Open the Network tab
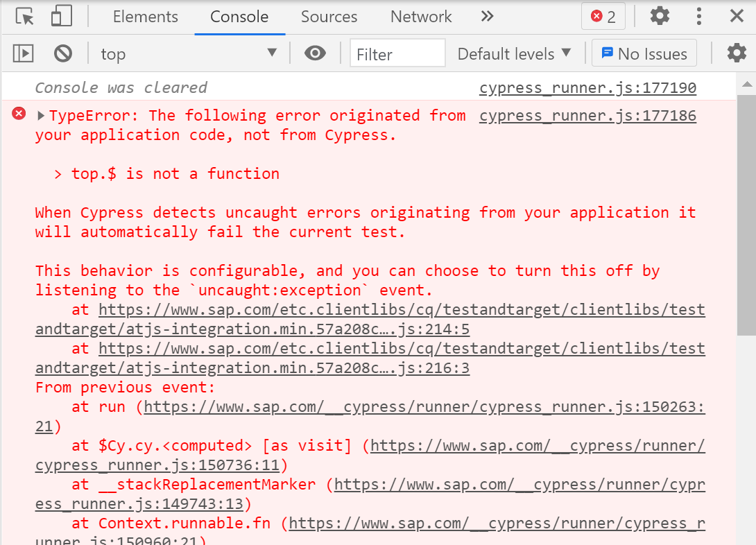Image resolution: width=756 pixels, height=545 pixels. coord(421,17)
